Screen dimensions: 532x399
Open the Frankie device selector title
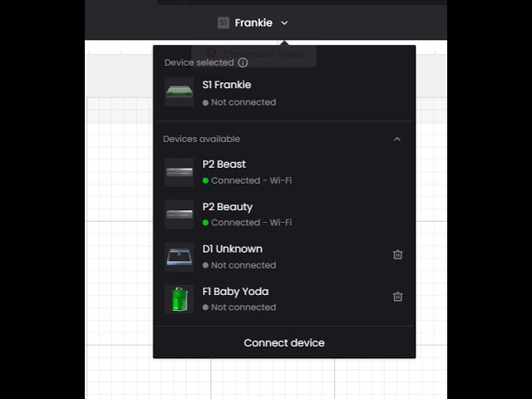click(254, 22)
